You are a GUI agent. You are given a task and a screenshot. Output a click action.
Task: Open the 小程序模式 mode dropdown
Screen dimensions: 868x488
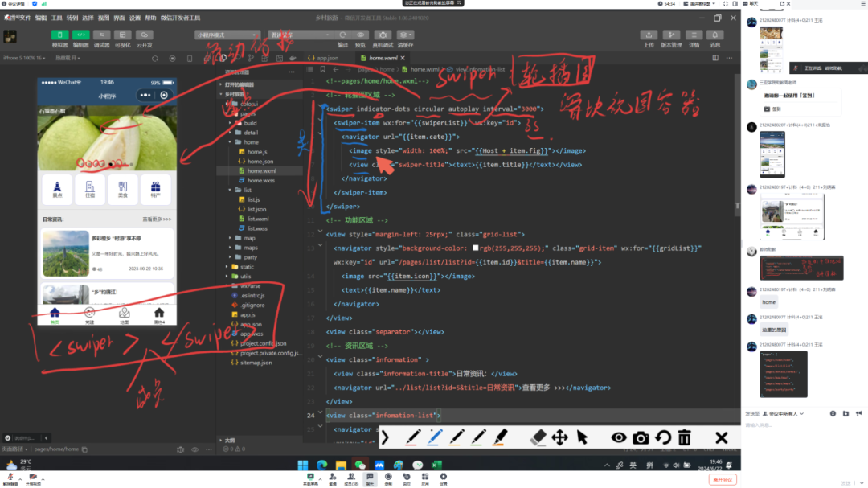point(226,35)
